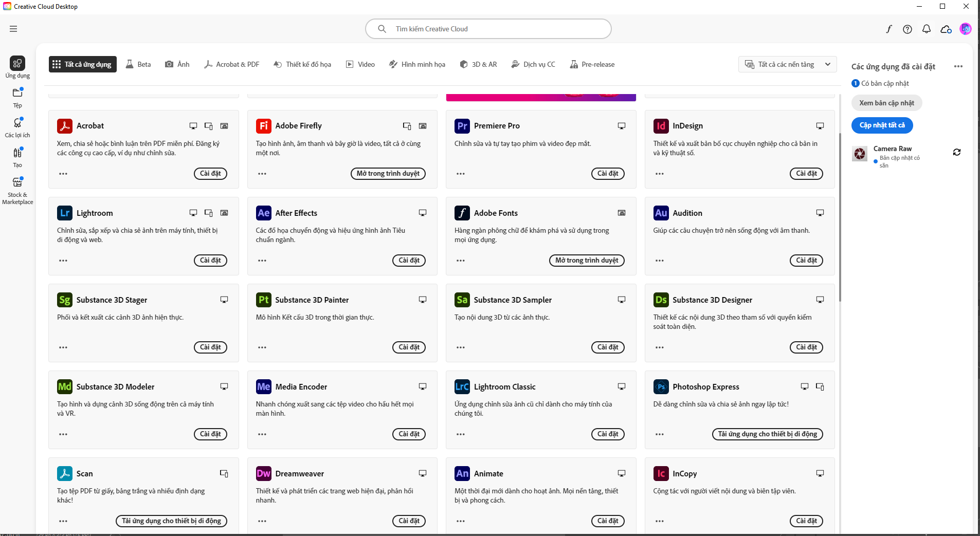
Task: Switch to the Video category tab
Action: (x=360, y=64)
